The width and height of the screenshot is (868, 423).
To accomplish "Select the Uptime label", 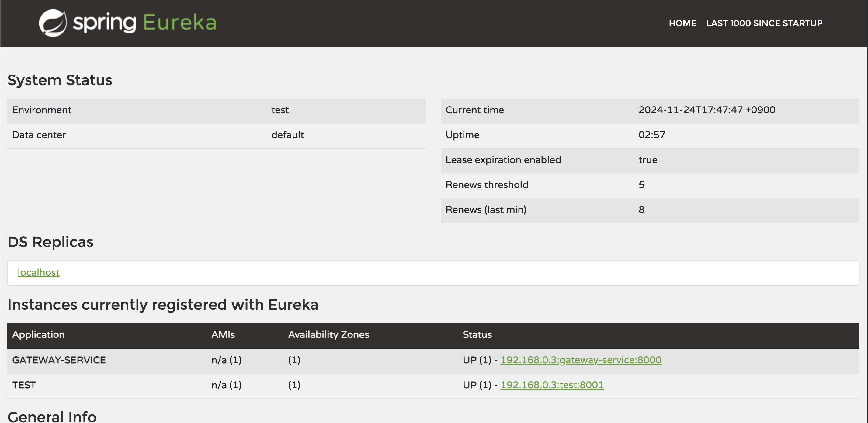I will click(x=462, y=135).
